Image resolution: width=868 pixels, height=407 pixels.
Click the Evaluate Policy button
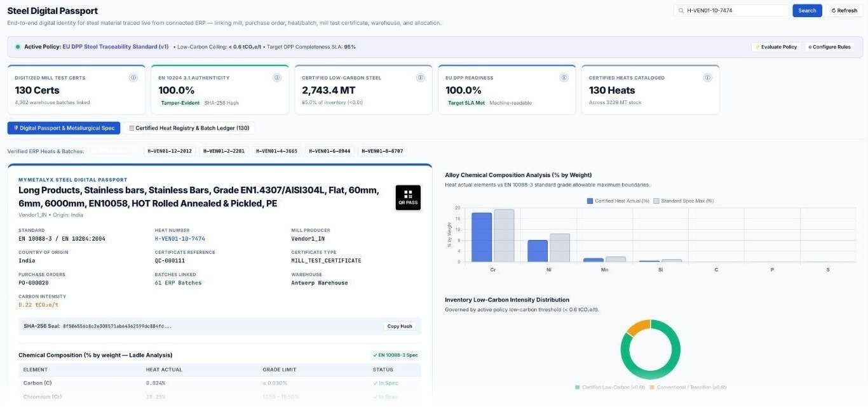(776, 47)
